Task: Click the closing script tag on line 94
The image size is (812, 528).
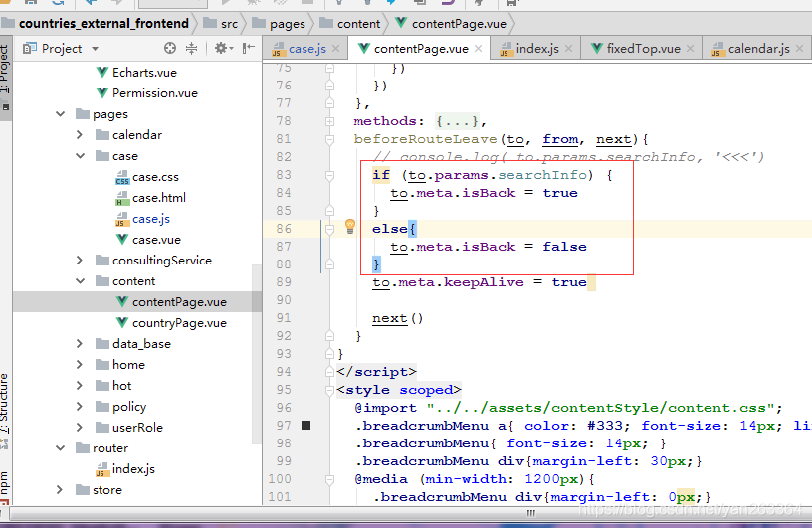Action: (376, 372)
